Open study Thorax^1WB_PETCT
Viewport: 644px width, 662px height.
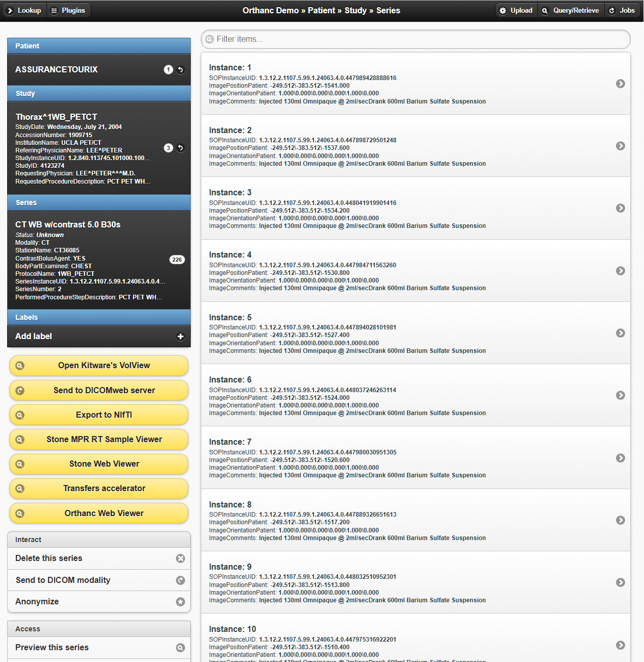99,148
